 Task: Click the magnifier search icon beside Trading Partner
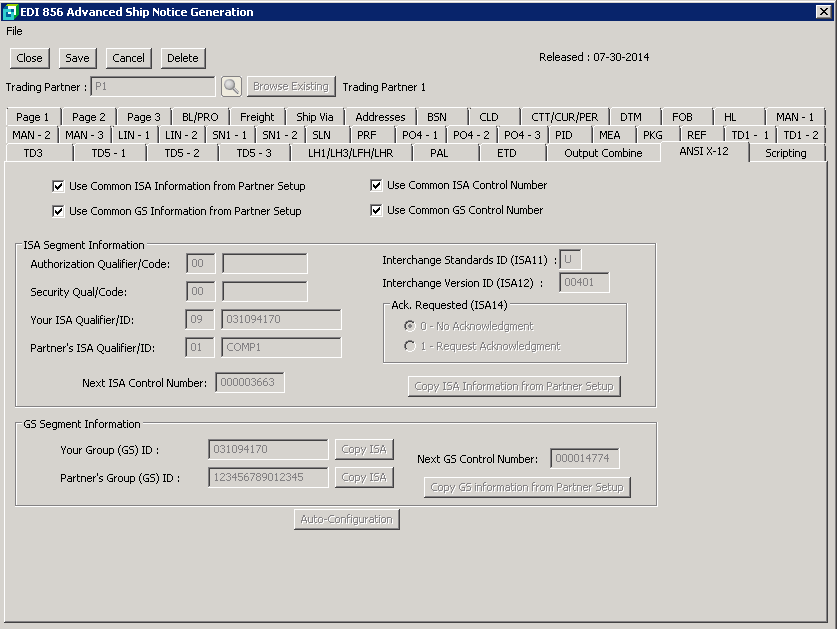coord(231,87)
